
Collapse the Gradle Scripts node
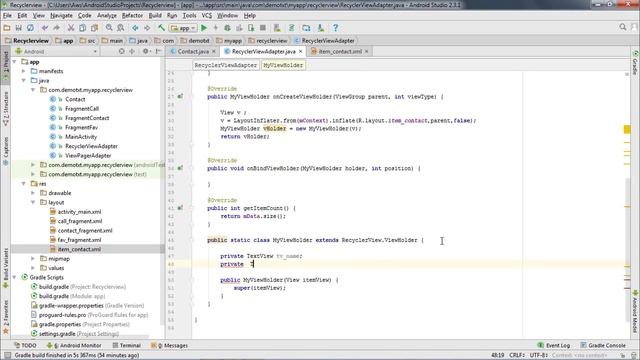click(x=15, y=277)
